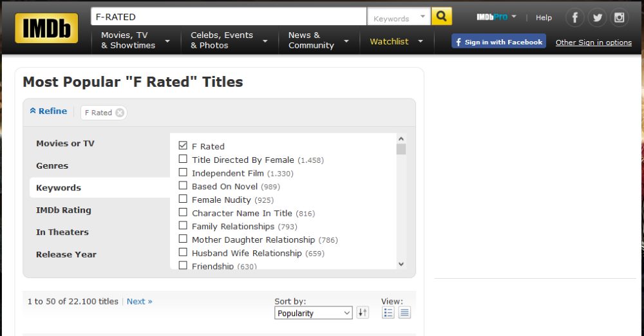Open the IMDb Twitter page icon
The height and width of the screenshot is (336, 644).
[598, 17]
